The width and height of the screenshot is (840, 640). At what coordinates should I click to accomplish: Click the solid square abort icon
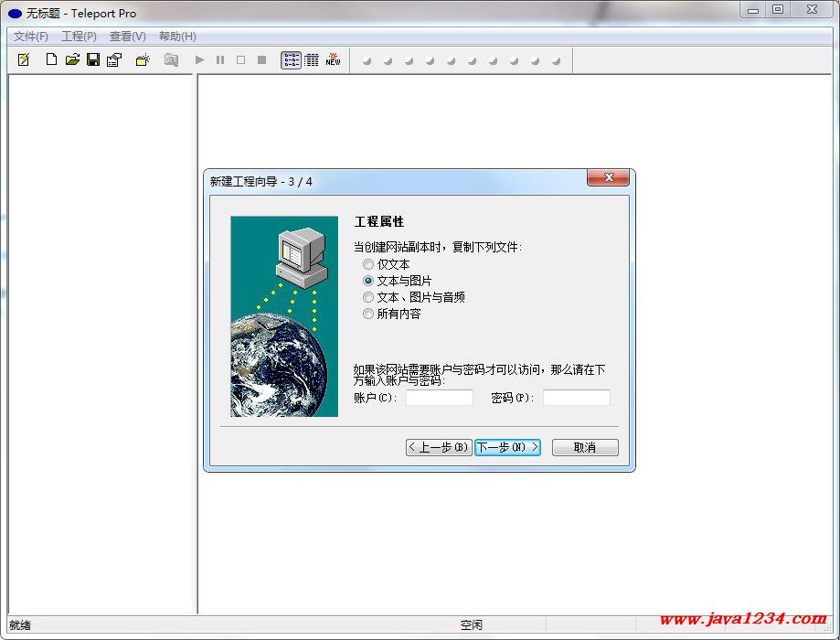click(x=262, y=59)
